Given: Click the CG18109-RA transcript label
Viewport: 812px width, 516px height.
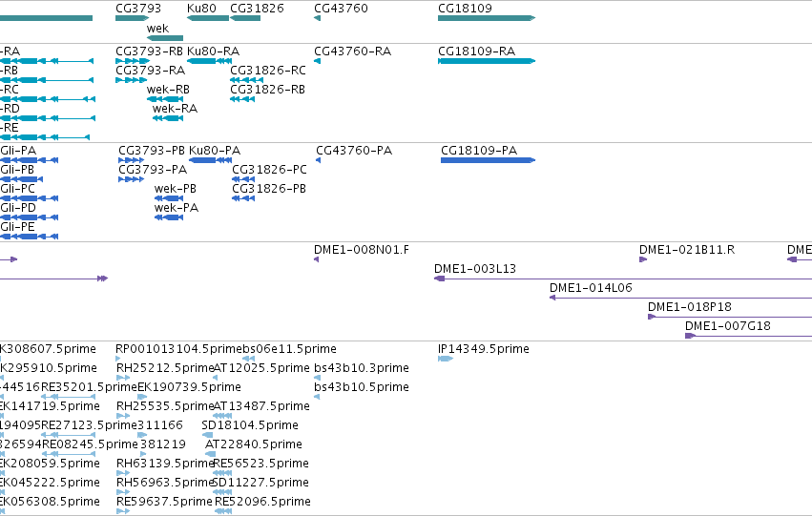Looking at the screenshot, I should 476,52.
